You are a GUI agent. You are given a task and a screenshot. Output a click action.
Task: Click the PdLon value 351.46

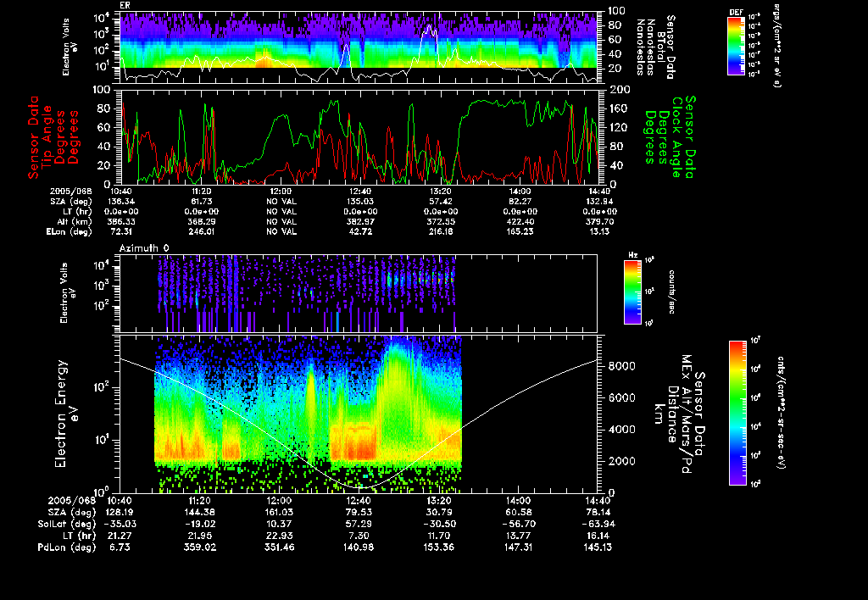coord(280,547)
